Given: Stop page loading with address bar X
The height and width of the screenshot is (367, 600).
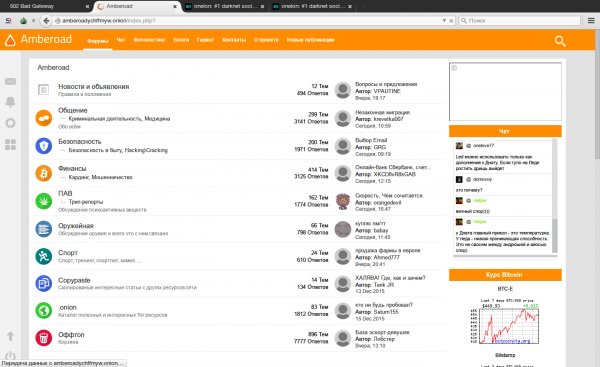Looking at the screenshot, I should [x=451, y=21].
